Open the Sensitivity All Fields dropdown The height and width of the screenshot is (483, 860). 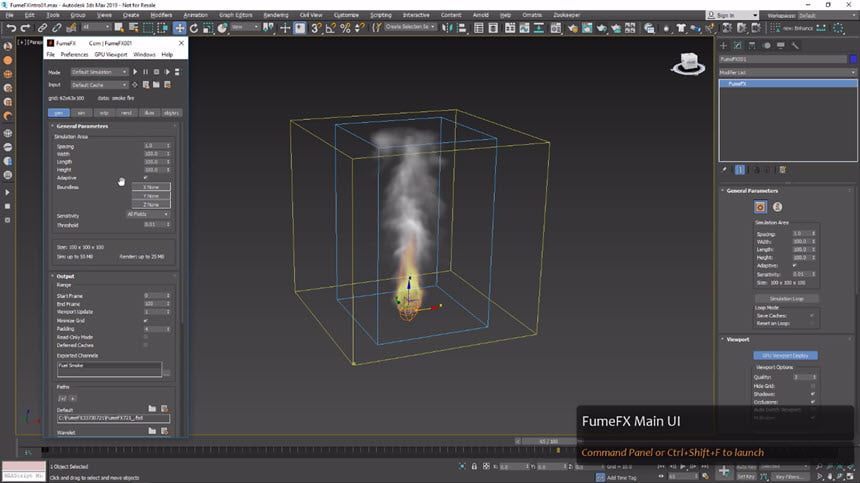pyautogui.click(x=148, y=214)
